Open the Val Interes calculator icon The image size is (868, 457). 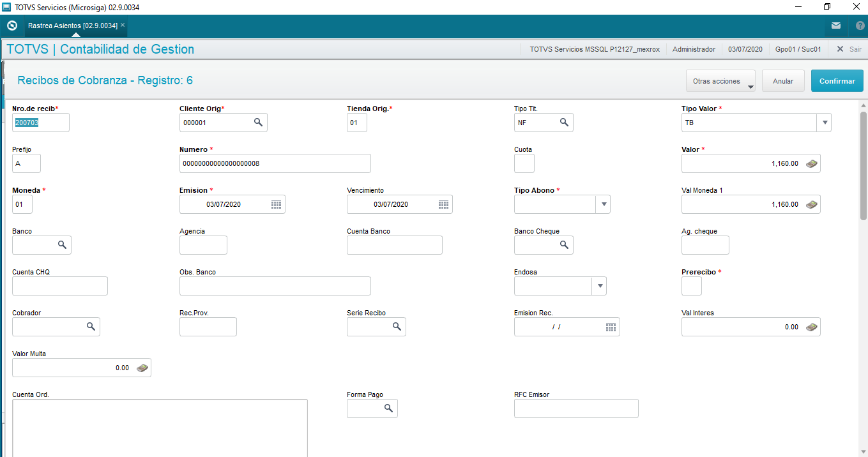811,327
